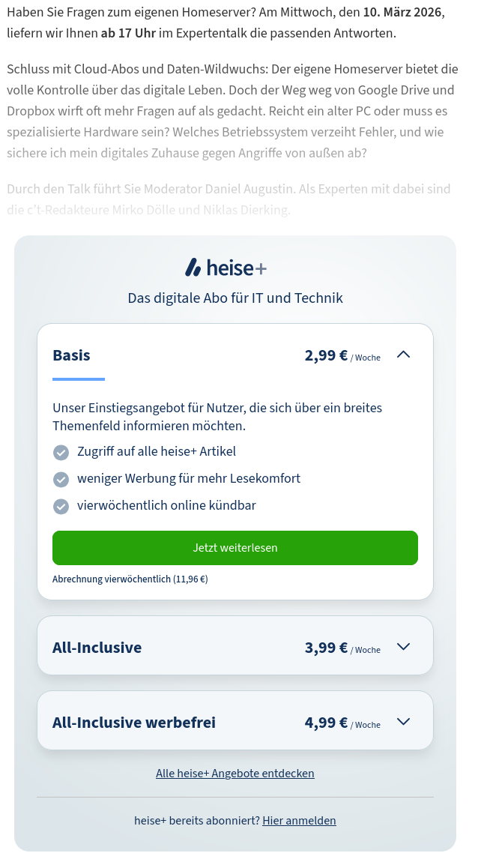This screenshot has width=484, height=868.
Task: Click checkmark icon beside heise+ Artikel access
Action: [x=61, y=453]
